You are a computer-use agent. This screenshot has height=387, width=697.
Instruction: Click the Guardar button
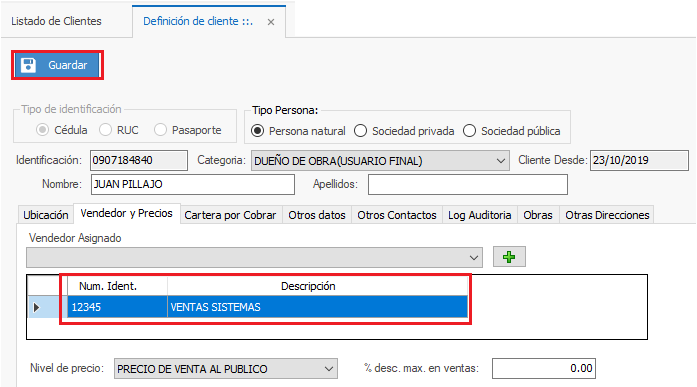57,65
